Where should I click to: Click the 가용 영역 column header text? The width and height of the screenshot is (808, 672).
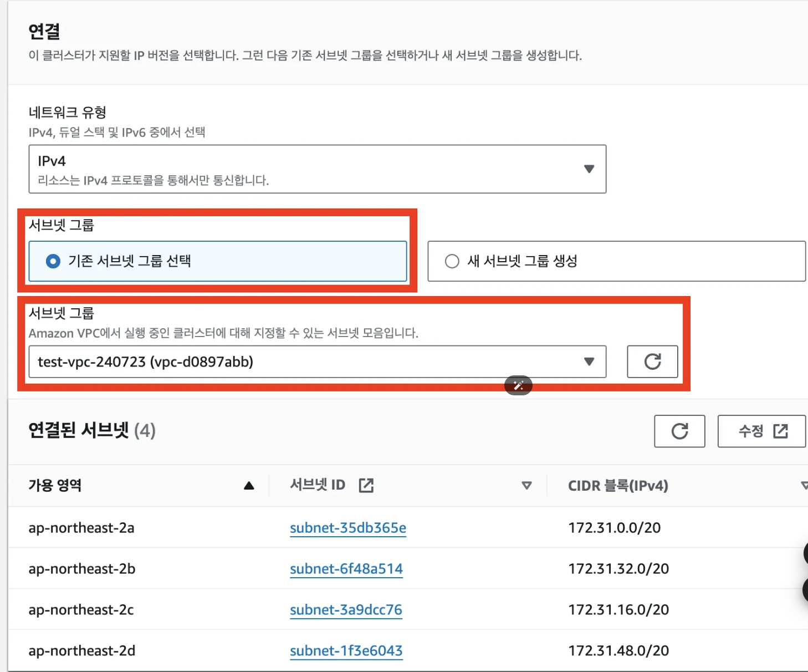coord(55,486)
